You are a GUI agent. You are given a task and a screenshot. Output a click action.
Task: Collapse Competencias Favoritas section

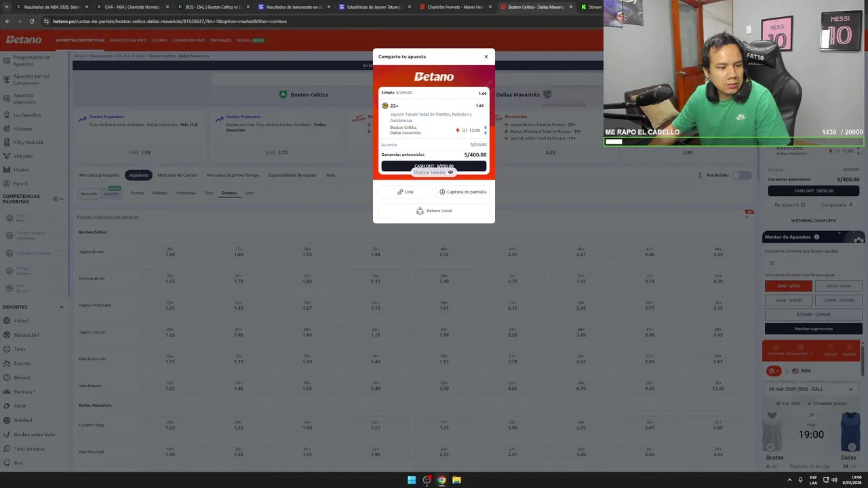[62, 199]
